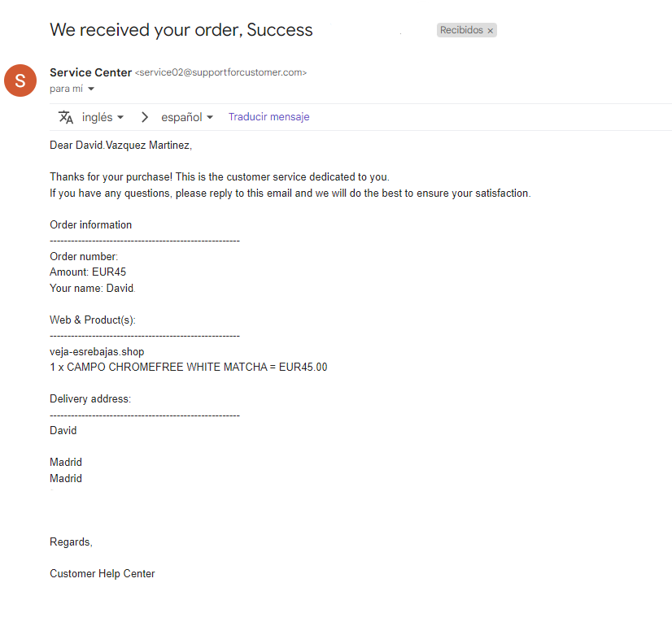The width and height of the screenshot is (672, 622).
Task: Open the veja-esrebajas.shop web address
Action: pyautogui.click(x=97, y=352)
